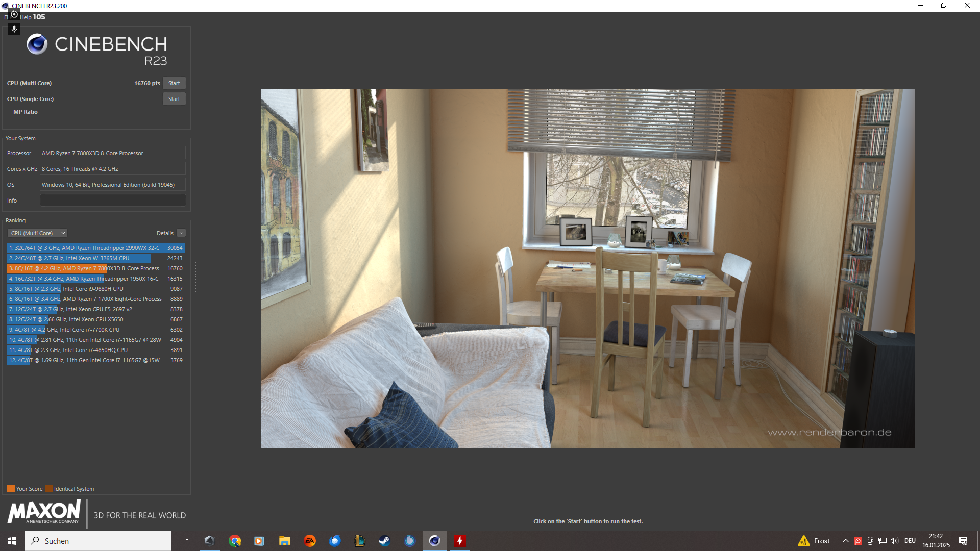The height and width of the screenshot is (551, 980).
Task: Select the Threadripper 2990WX ranking entry
Action: pyautogui.click(x=96, y=248)
